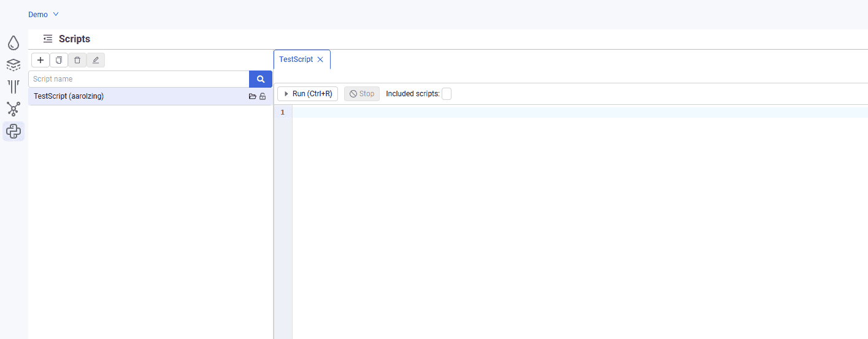Open the Demo project dropdown
Image resolution: width=868 pixels, height=339 pixels.
pos(44,14)
